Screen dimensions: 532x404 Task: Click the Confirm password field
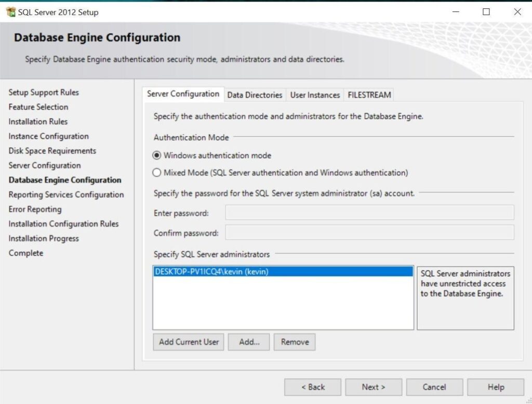coord(370,233)
